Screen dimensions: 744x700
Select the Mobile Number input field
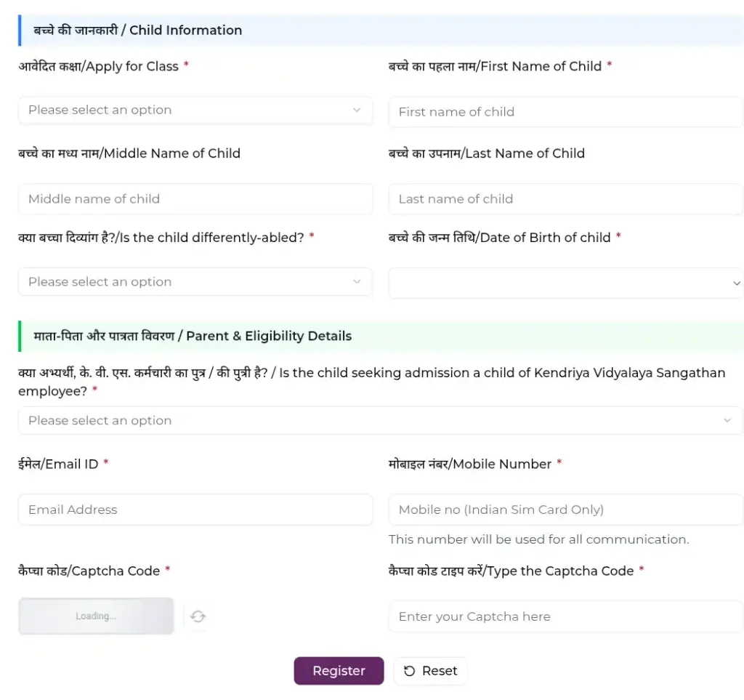(x=565, y=510)
